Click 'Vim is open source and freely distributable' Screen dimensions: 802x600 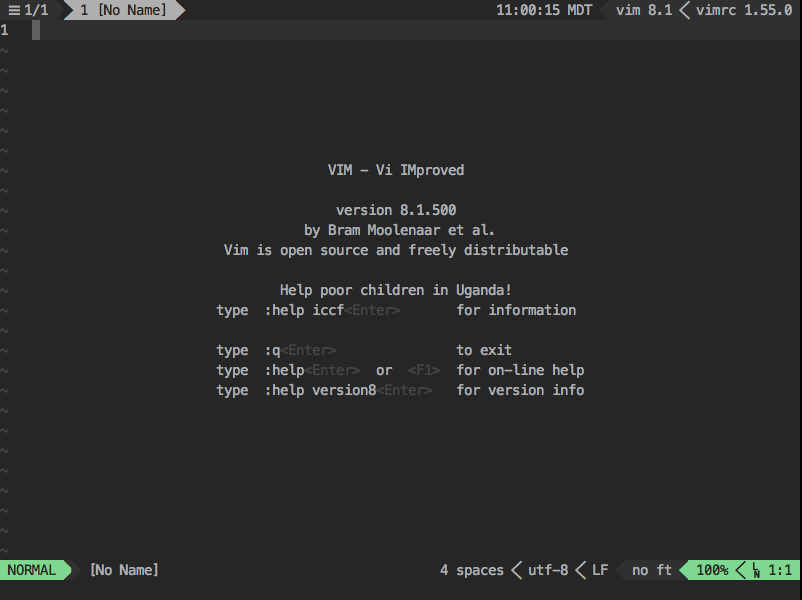[396, 250]
